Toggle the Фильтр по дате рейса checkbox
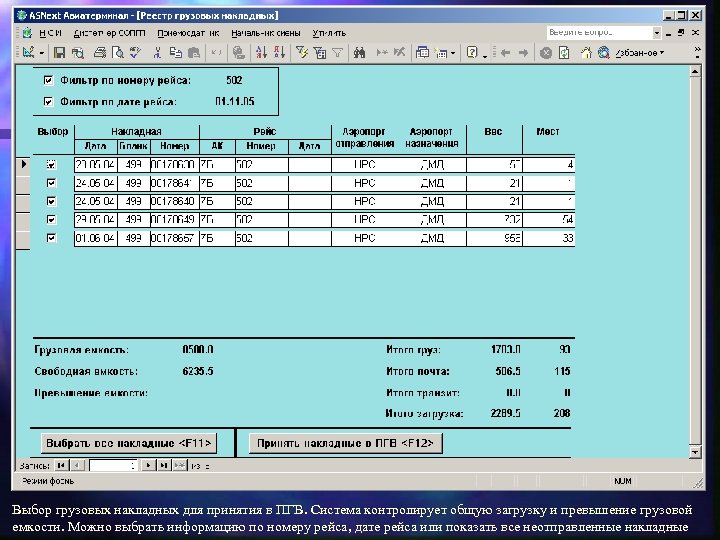Screen dimensions: 720x540 (48, 101)
